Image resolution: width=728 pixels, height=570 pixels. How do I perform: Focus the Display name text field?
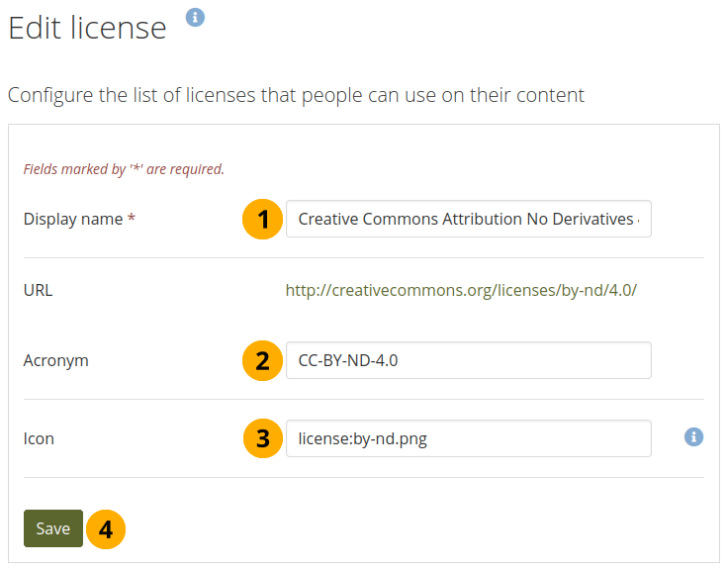click(x=468, y=219)
